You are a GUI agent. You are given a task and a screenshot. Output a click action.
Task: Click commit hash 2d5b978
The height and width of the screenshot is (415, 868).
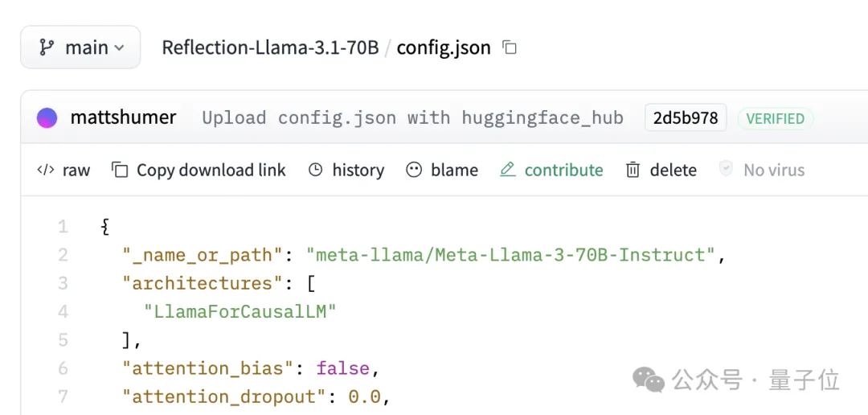[686, 118]
